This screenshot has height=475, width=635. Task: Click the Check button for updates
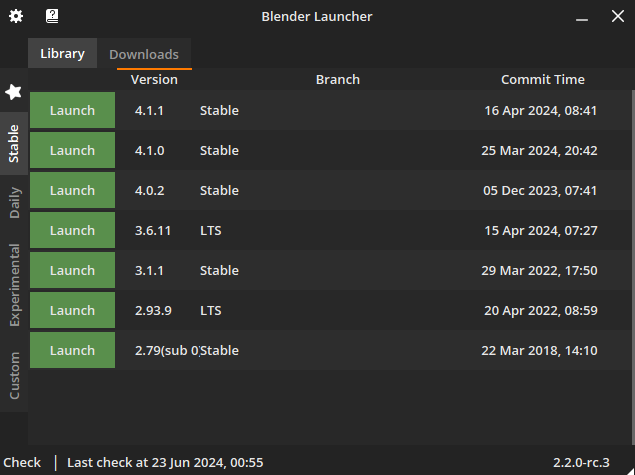pyautogui.click(x=22, y=462)
